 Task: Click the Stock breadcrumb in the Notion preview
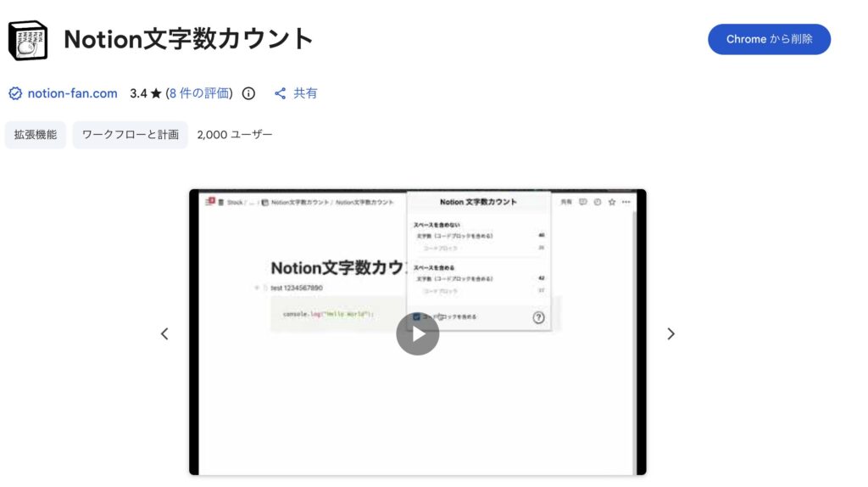(x=234, y=203)
